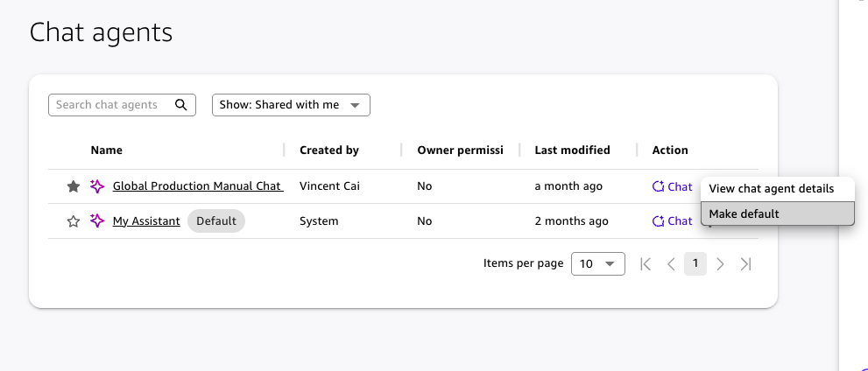This screenshot has width=868, height=371.
Task: Click the 2 months ago cell
Action: pos(571,221)
